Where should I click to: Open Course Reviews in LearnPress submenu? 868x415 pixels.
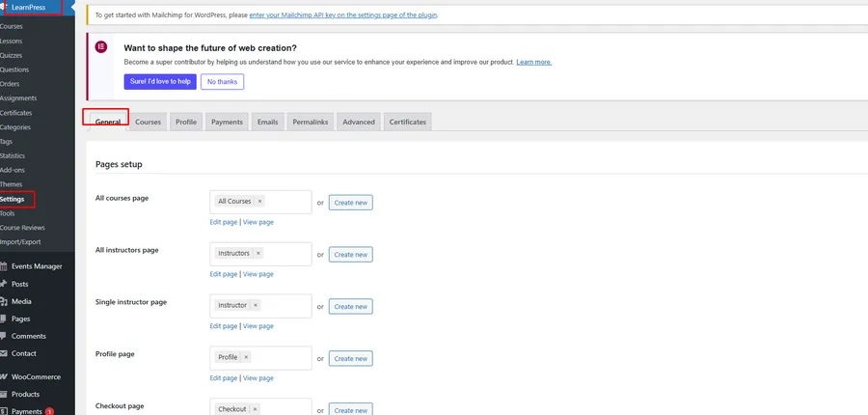tap(22, 228)
